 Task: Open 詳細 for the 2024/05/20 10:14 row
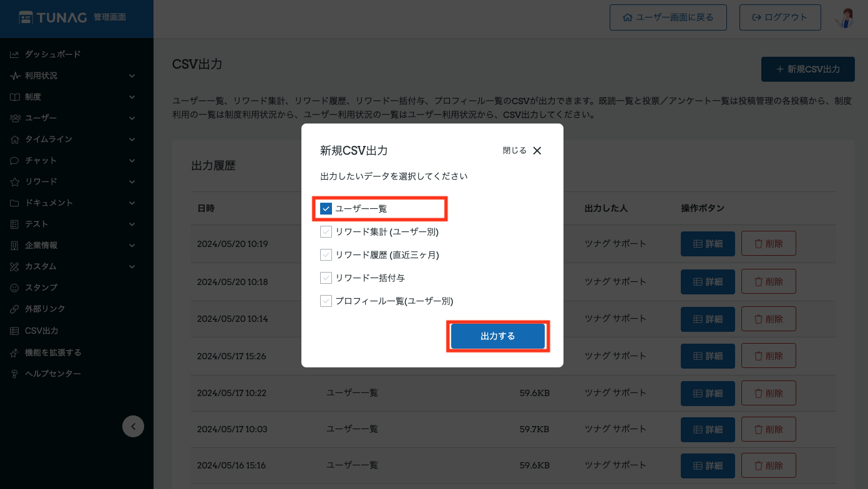pos(708,319)
